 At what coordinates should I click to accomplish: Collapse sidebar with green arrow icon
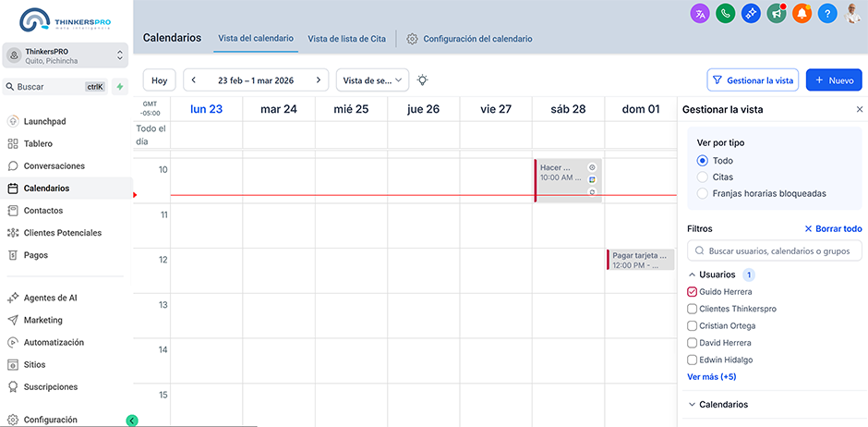click(x=132, y=421)
